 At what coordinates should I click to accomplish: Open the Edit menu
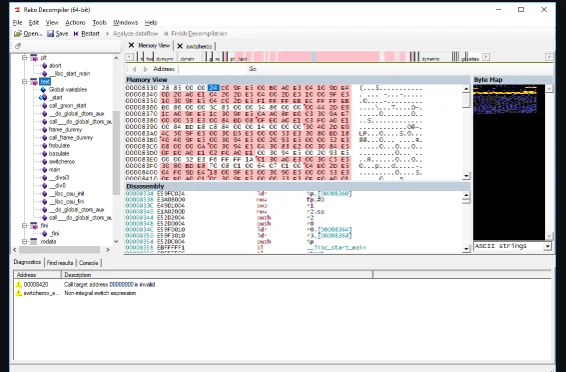click(x=34, y=22)
